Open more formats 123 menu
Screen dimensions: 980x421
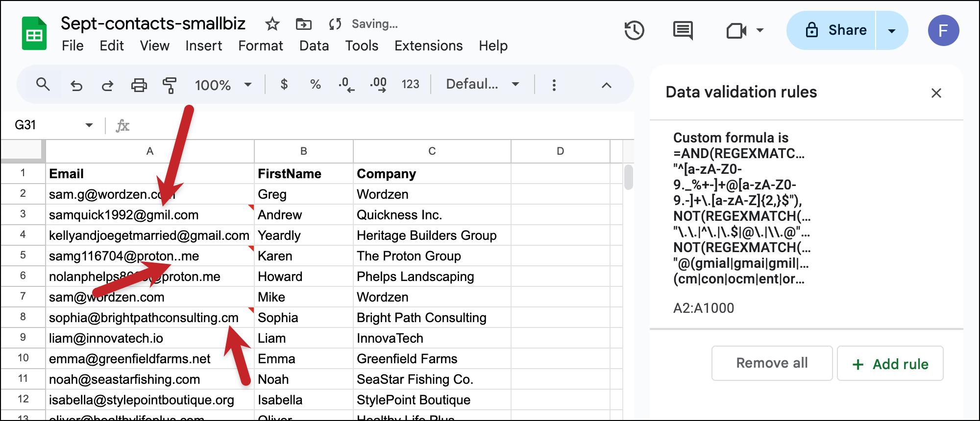pos(410,84)
